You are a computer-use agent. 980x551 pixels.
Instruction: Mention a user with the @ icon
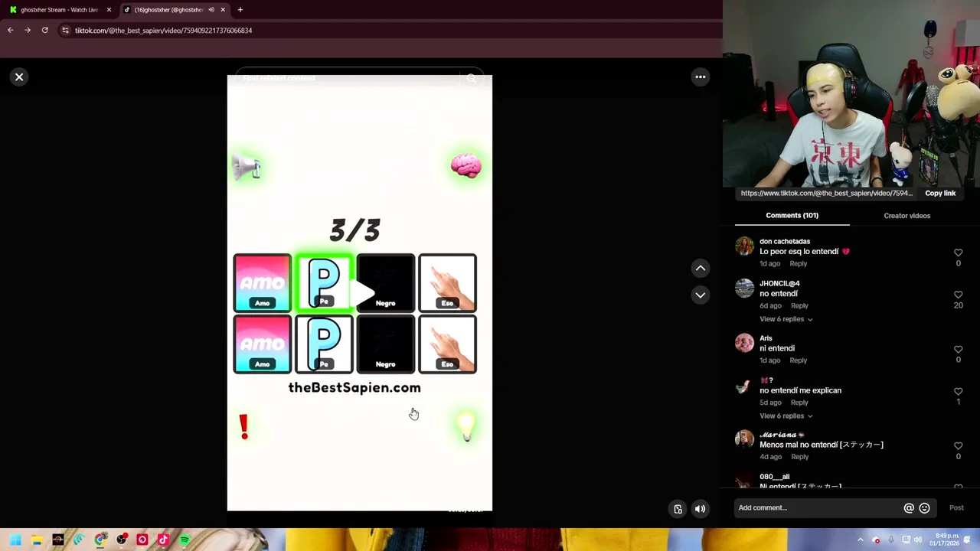click(909, 508)
